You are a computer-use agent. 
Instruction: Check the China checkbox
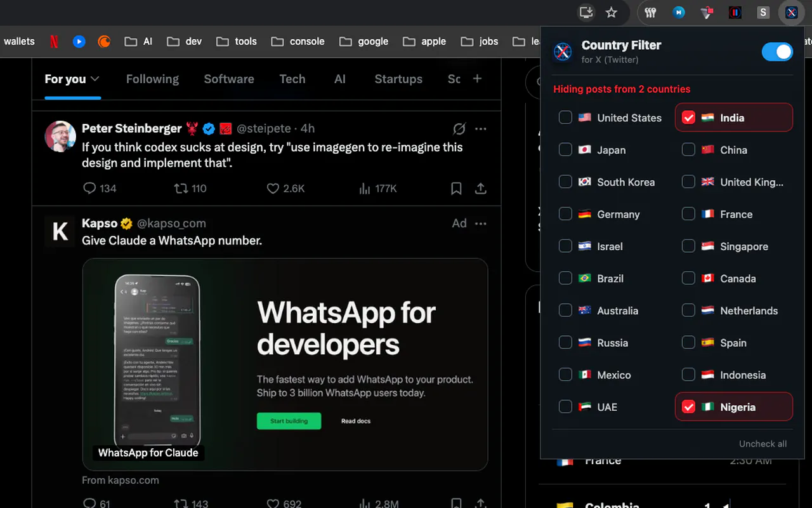[688, 150]
